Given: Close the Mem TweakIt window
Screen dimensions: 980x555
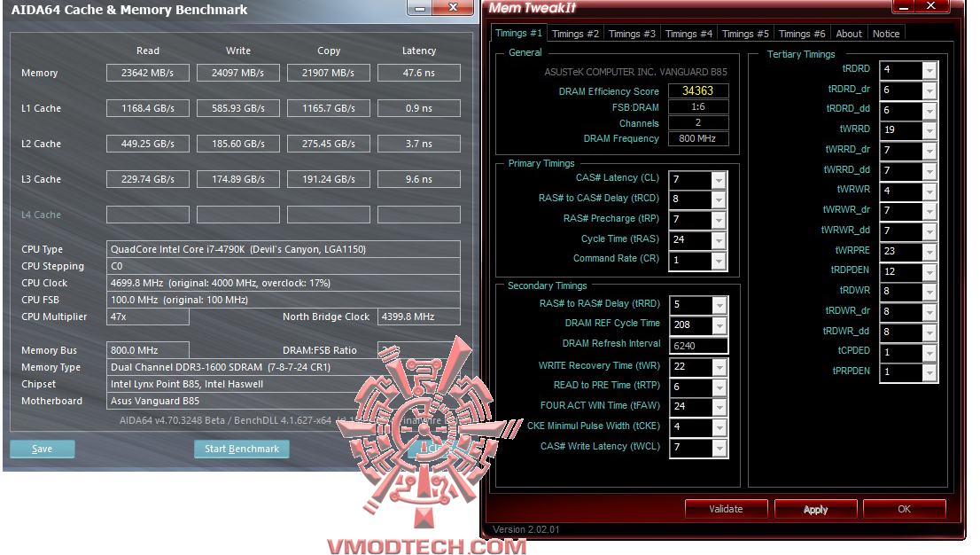Looking at the screenshot, I should pyautogui.click(x=930, y=6).
